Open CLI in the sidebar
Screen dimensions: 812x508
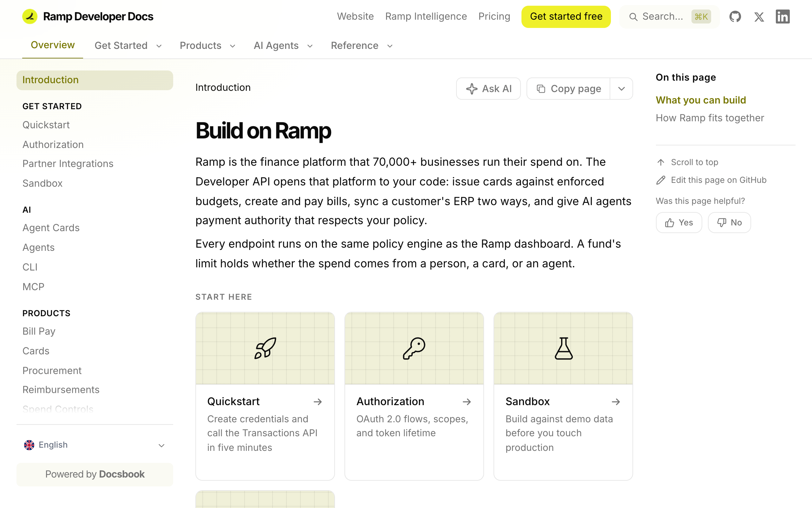[30, 267]
